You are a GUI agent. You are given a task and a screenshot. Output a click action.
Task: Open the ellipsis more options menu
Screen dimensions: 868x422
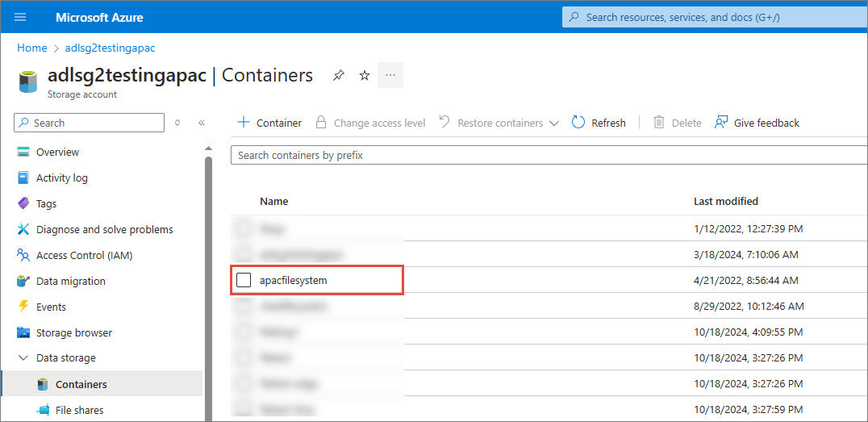coord(390,75)
